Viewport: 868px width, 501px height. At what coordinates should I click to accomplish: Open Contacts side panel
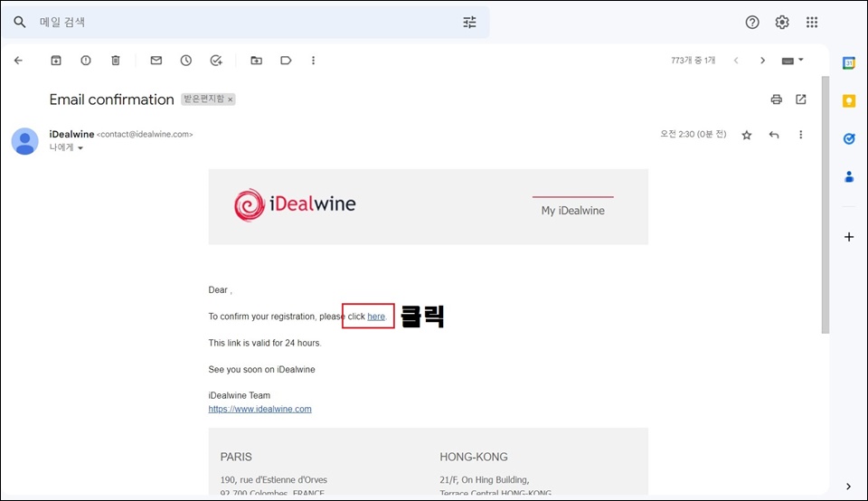point(849,177)
